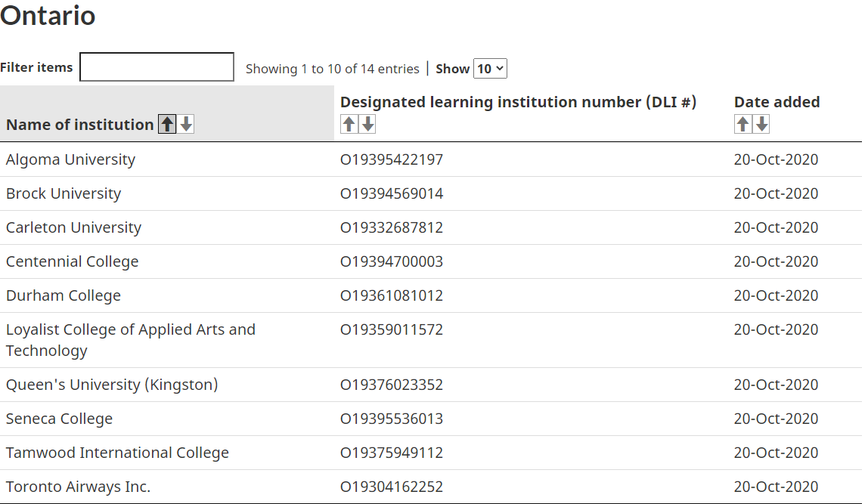Select Centennial College row name
This screenshot has width=868, height=504.
(72, 261)
